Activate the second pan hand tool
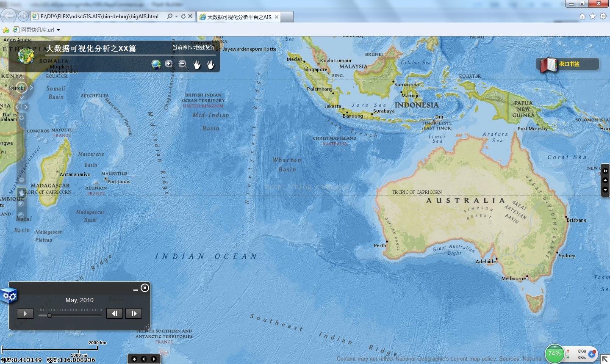The height and width of the screenshot is (364, 610). [211, 64]
